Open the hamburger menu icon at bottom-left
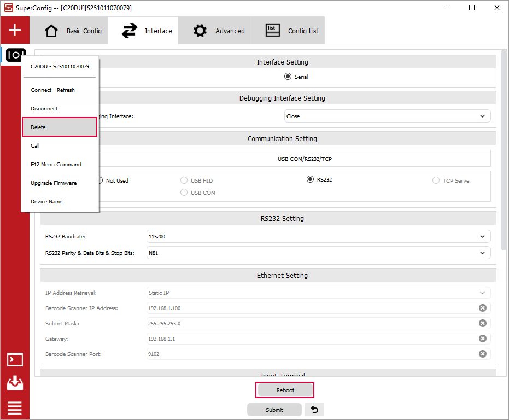This screenshot has height=420, width=509. [15, 407]
